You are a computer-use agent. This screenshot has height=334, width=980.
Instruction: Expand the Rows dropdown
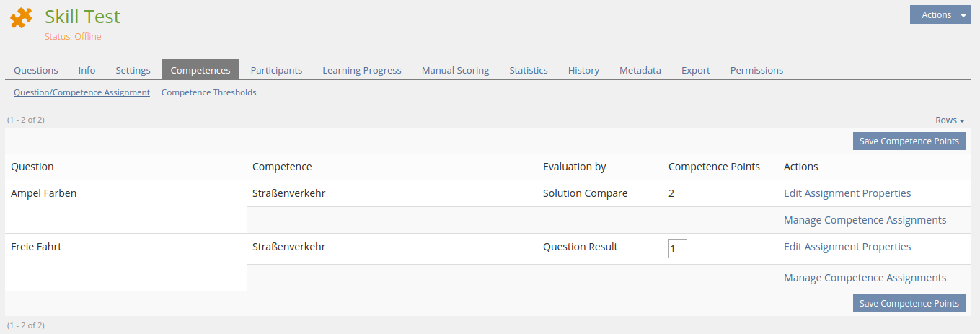pos(950,120)
